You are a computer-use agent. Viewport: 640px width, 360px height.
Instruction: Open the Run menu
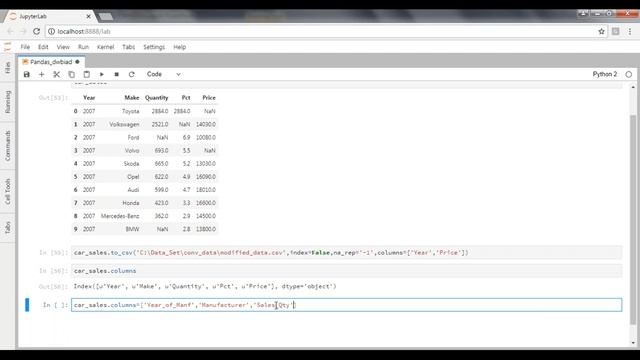[x=83, y=47]
